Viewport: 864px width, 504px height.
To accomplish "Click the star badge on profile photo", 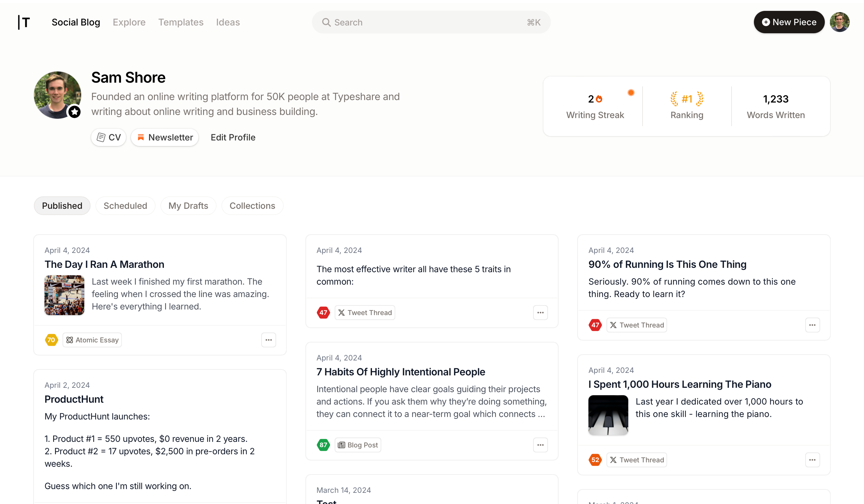I will click(x=74, y=112).
